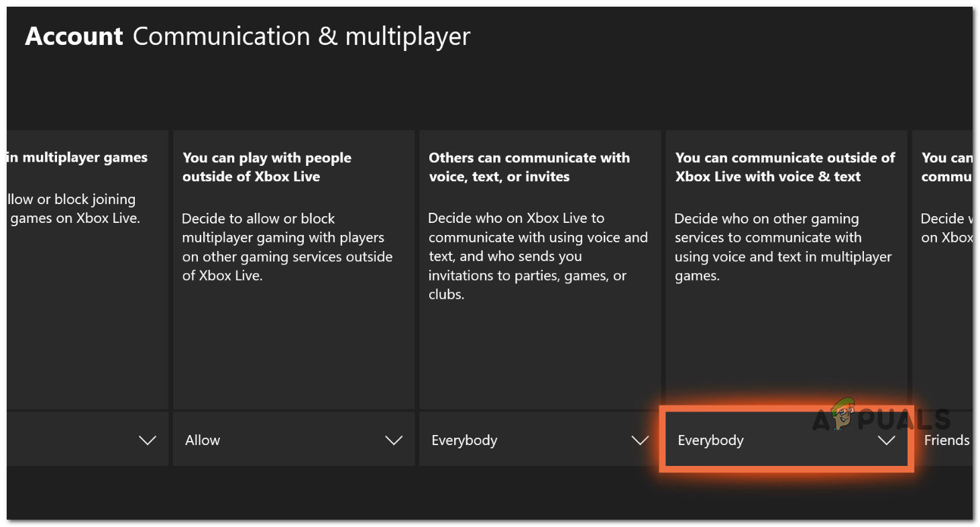Click the chevron in the orange-highlighted Everybody box
The image size is (980, 527).
pyautogui.click(x=886, y=440)
